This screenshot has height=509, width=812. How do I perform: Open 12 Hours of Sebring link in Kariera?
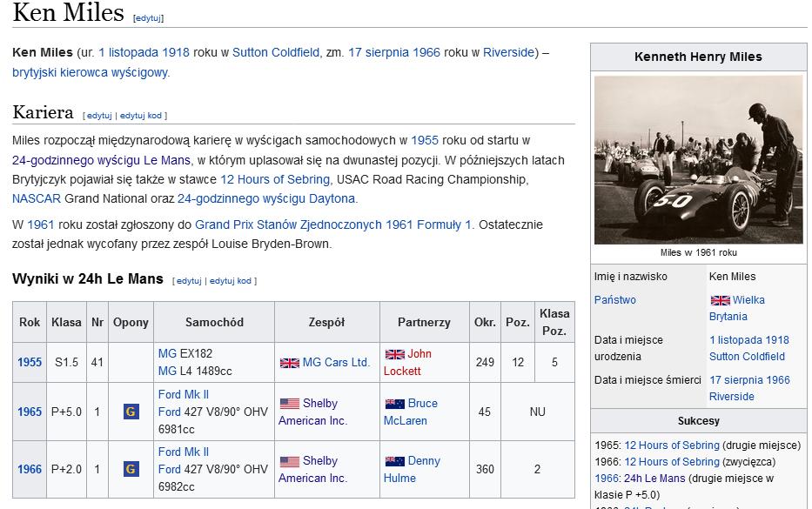coord(275,179)
